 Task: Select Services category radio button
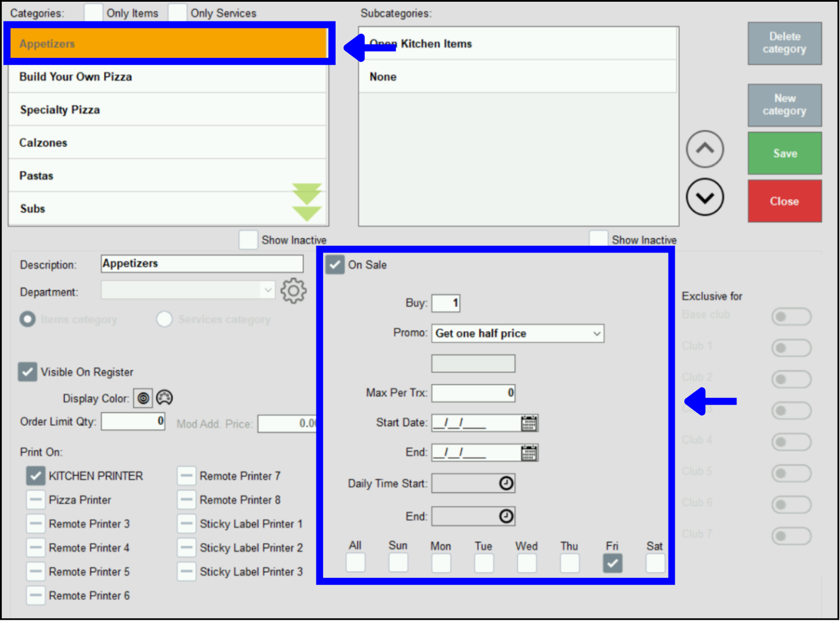click(164, 319)
